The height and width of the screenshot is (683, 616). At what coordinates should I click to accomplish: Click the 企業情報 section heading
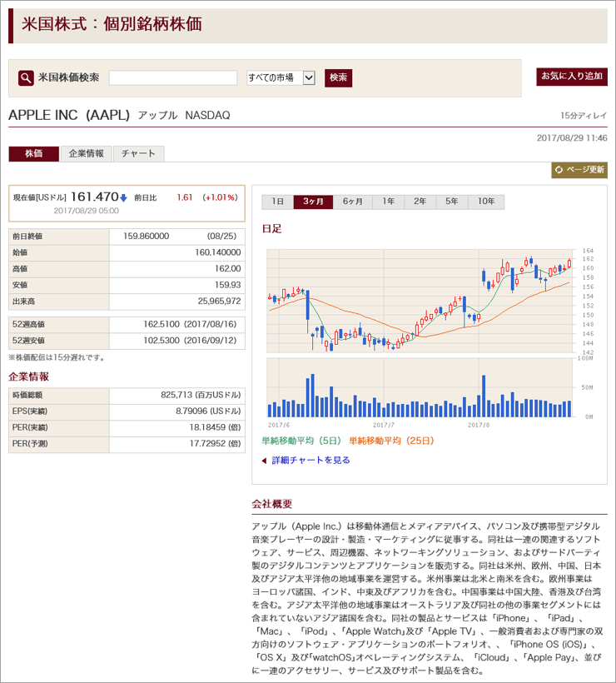point(29,376)
